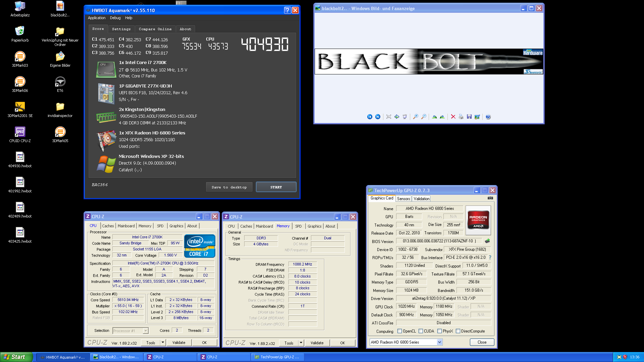The width and height of the screenshot is (644, 362).
Task: Click the Radeon Graphics logo in GPU-Z
Action: tap(478, 220)
